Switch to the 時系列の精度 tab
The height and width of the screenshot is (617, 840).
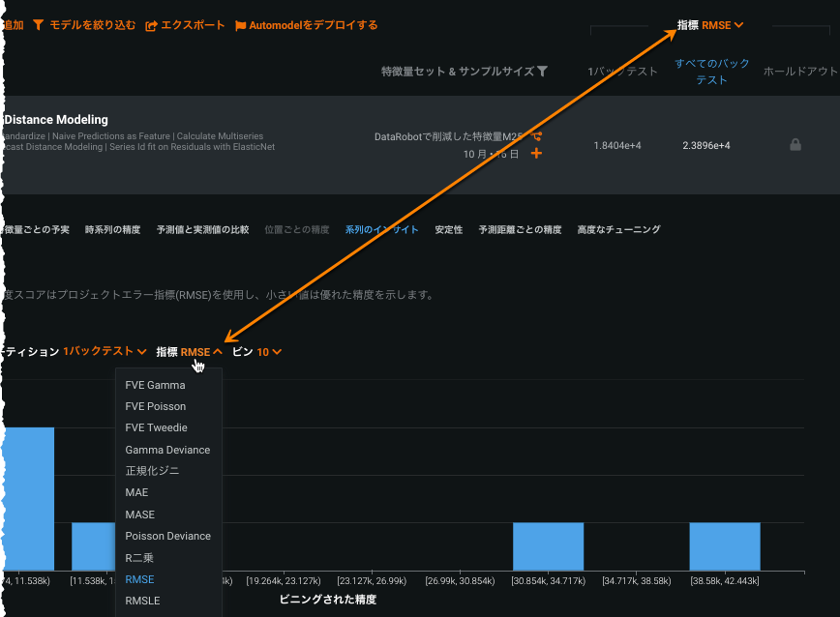coord(112,230)
